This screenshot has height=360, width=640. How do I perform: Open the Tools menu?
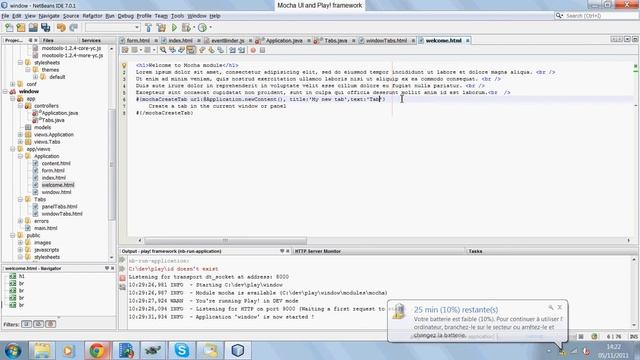tap(177, 16)
